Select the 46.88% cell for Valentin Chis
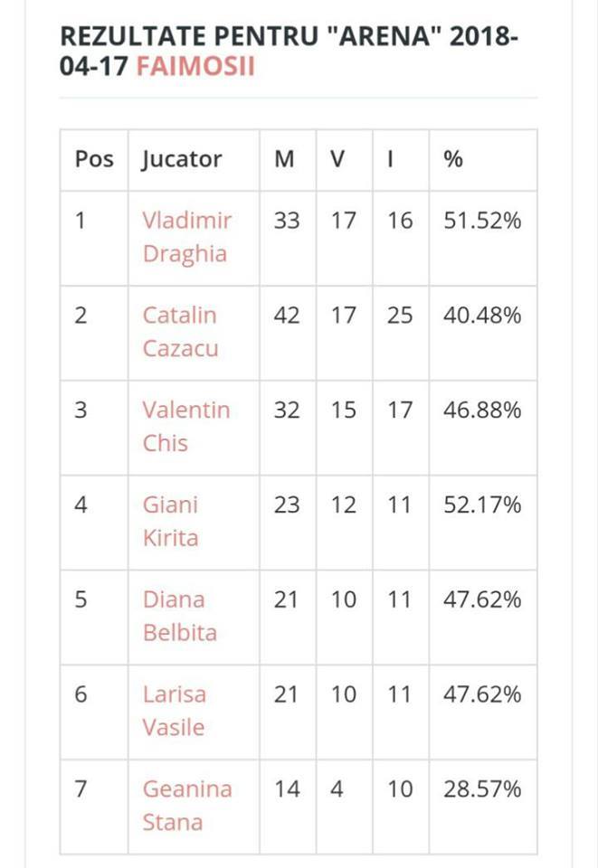Viewport: 598px width, 868px height. click(482, 410)
